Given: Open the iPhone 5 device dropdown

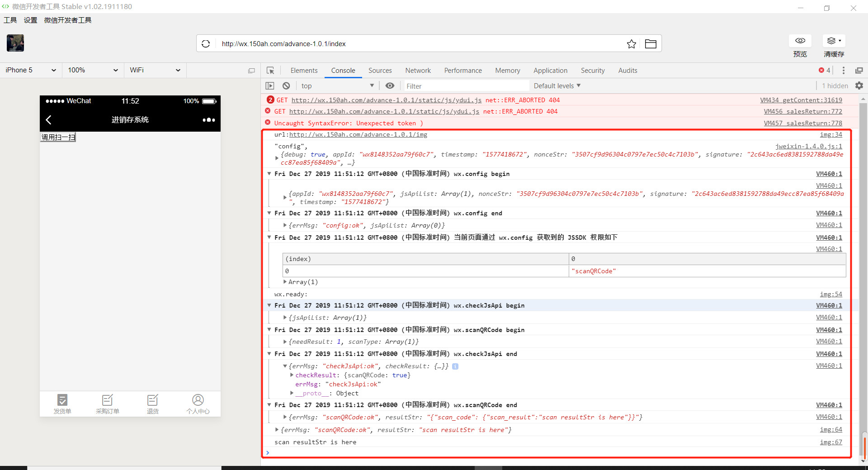Looking at the screenshot, I should [31, 70].
